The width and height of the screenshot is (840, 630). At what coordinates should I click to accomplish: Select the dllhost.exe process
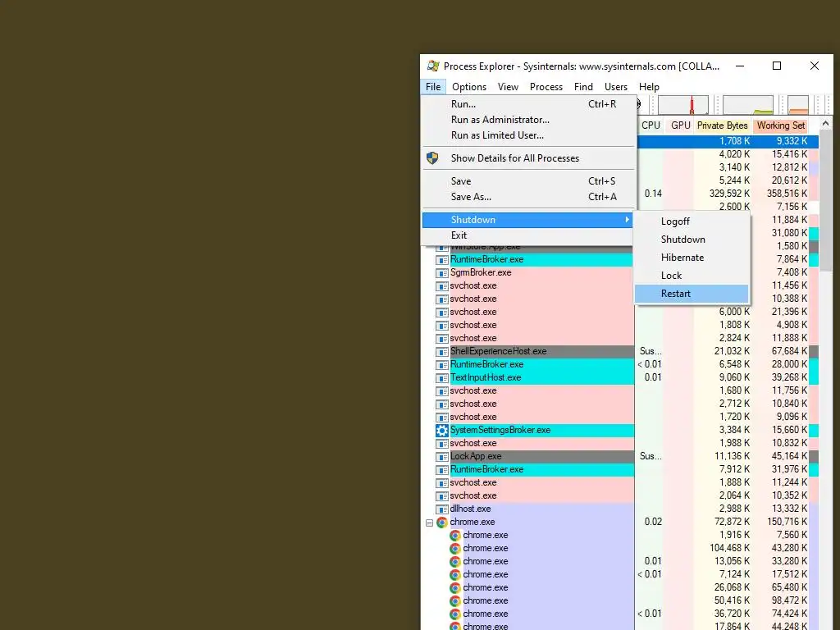point(470,509)
